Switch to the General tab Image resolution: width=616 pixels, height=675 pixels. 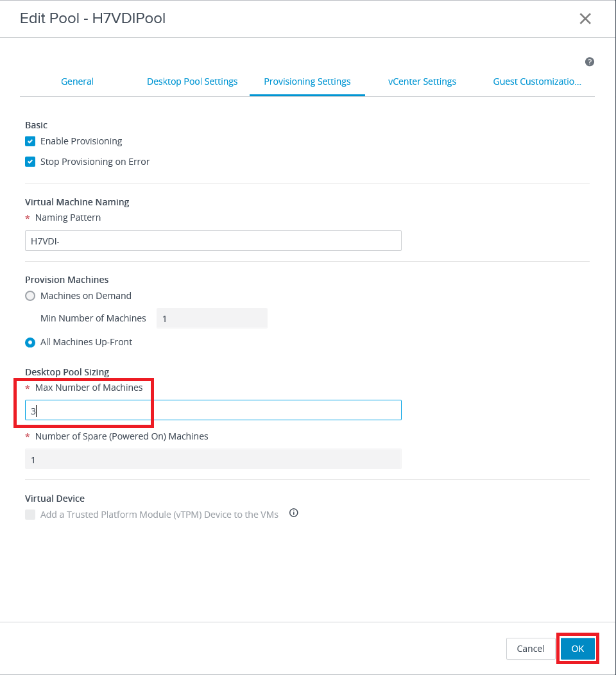pos(77,81)
